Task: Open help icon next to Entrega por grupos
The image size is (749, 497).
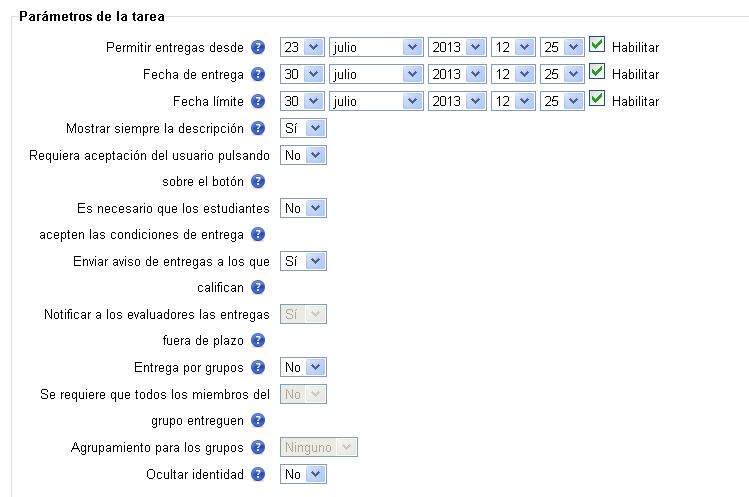Action: click(x=258, y=367)
